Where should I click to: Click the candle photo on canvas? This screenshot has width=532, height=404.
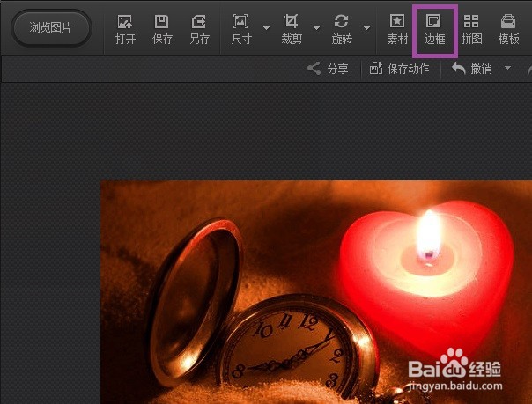pyautogui.click(x=316, y=292)
